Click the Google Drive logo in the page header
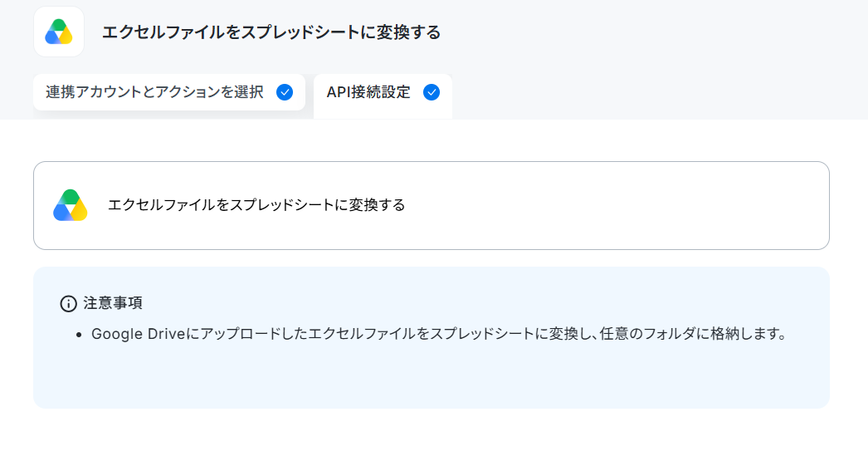 coord(59,32)
